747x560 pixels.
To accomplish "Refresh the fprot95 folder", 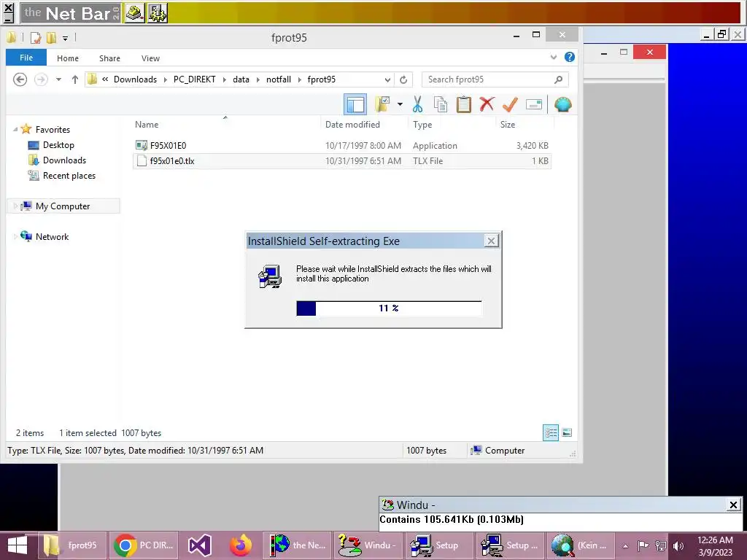I will (x=403, y=79).
